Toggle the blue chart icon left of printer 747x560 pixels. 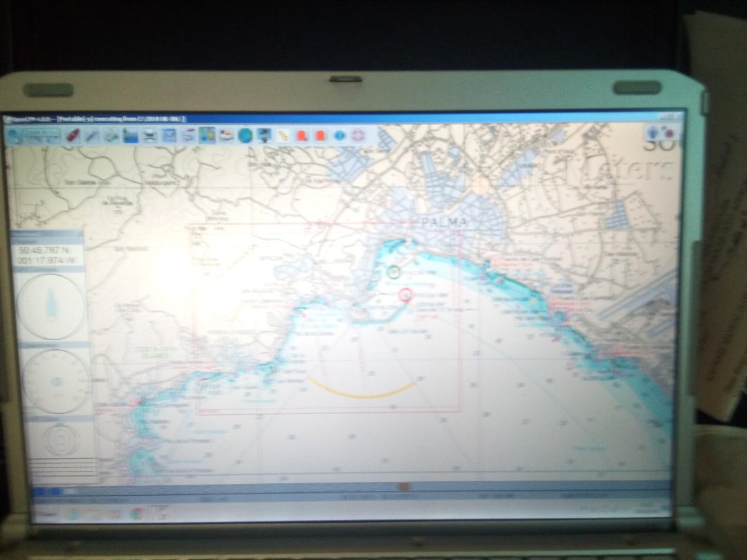tap(130, 136)
